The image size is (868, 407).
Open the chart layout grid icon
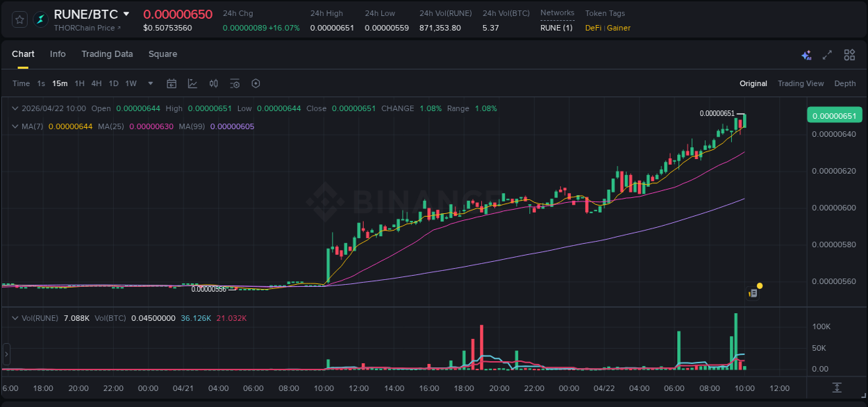(x=849, y=55)
